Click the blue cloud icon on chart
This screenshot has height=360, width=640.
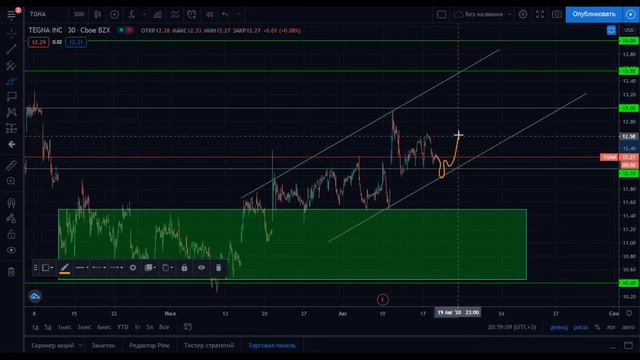point(35,296)
